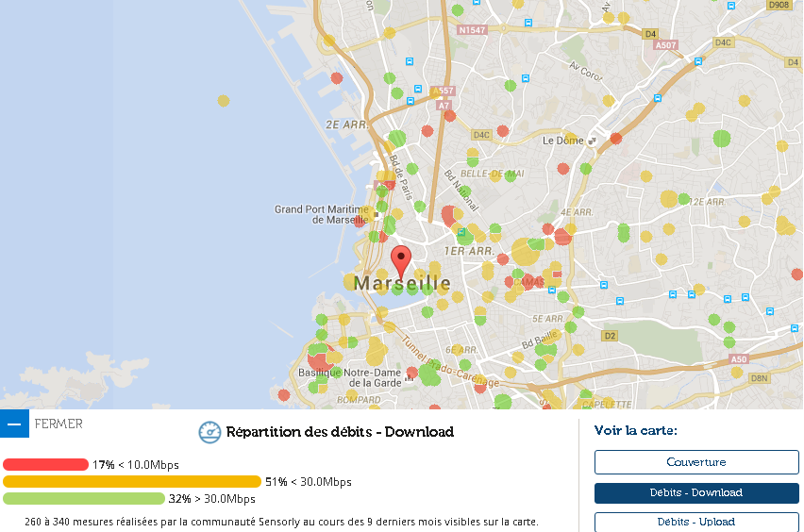
Task: Click the A557 road shield
Action: 443,91
